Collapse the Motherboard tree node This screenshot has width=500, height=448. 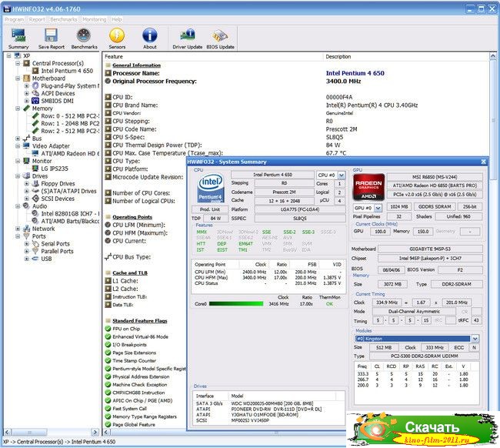point(18,79)
